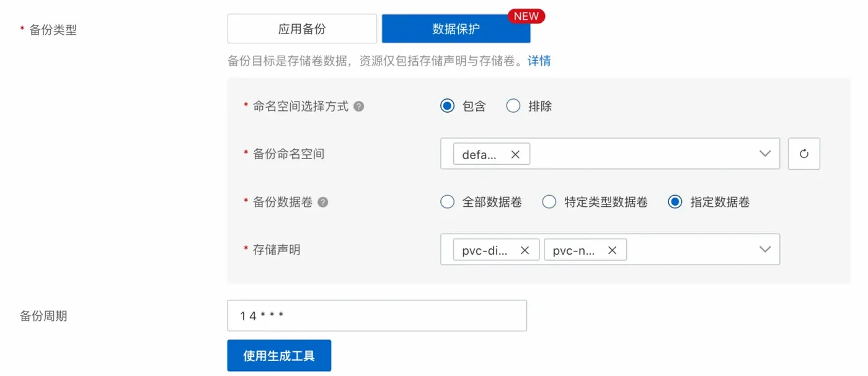Switch to the 应用备份 backup type
Viewport: 868px width, 376px height.
click(302, 28)
